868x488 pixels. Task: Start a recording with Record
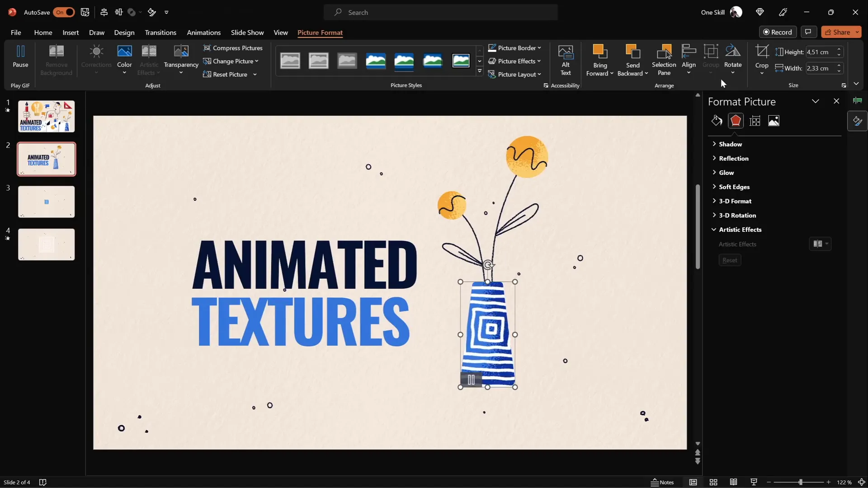tap(778, 32)
